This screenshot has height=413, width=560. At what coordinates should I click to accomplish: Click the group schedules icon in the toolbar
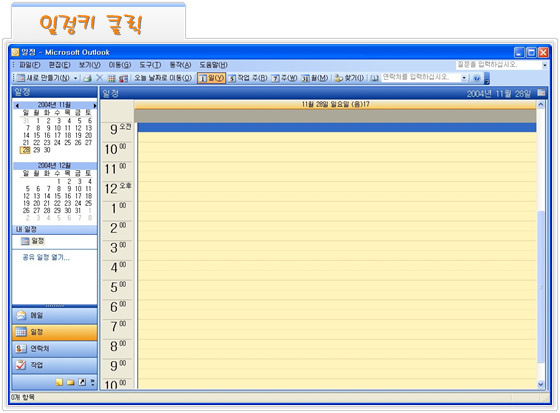[x=123, y=78]
